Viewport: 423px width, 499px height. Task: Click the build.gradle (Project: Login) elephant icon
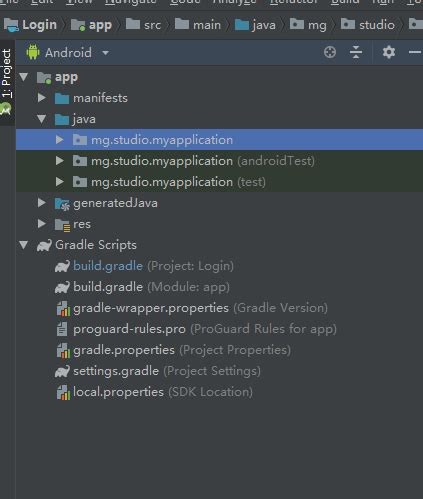point(62,266)
